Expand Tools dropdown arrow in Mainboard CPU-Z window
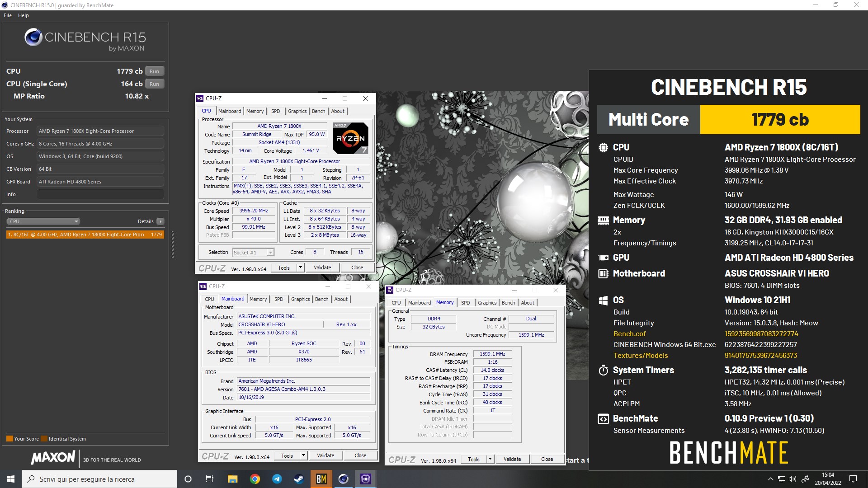 (303, 455)
